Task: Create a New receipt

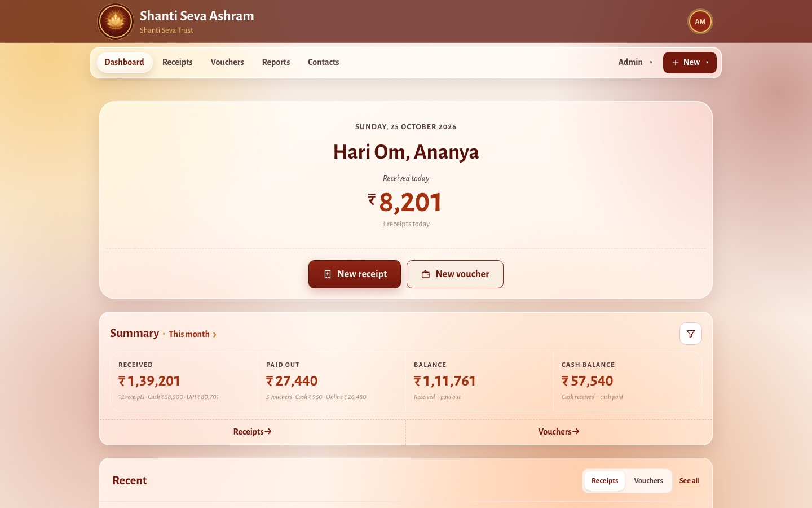Action: (x=355, y=274)
